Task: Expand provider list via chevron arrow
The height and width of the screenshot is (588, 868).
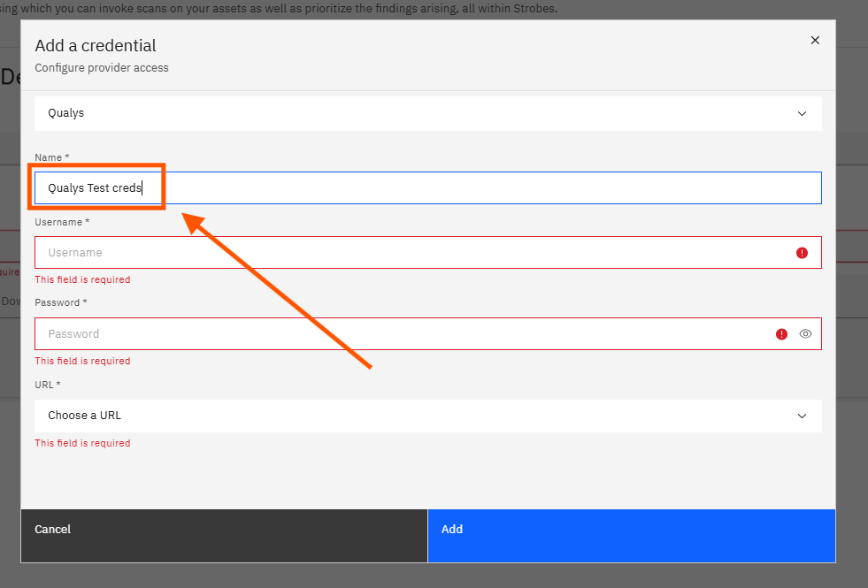Action: (x=802, y=113)
